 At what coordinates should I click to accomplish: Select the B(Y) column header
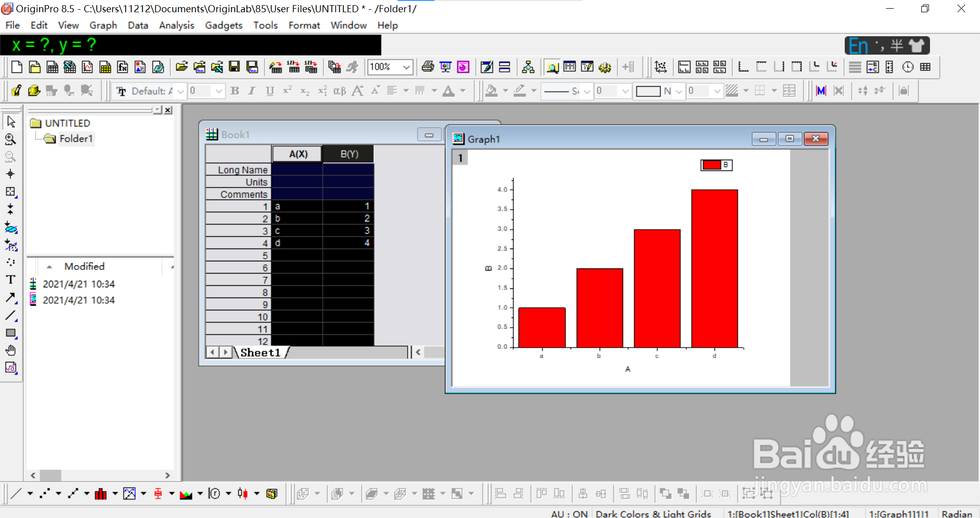coord(349,154)
